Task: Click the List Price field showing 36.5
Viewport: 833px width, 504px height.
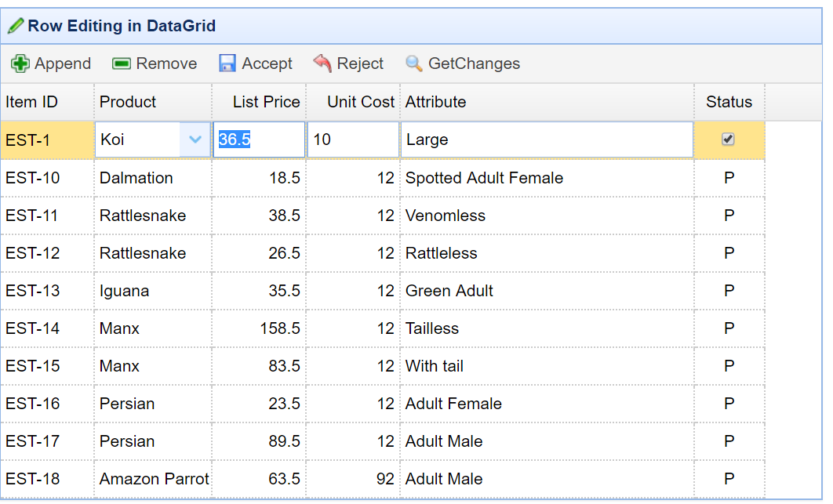Action: pos(259,140)
